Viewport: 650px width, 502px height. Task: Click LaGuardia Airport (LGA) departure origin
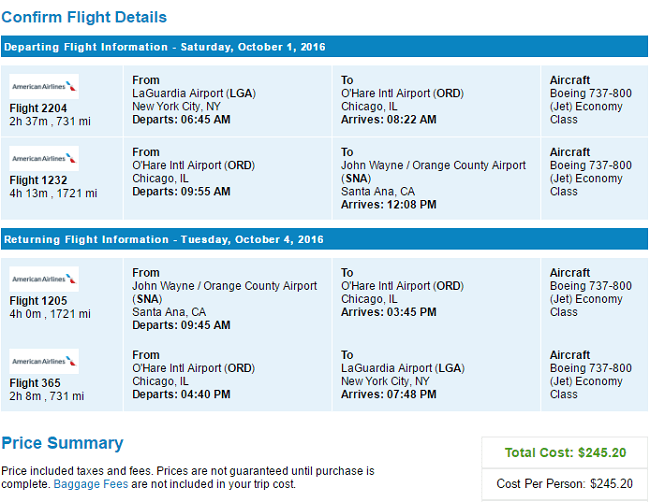click(194, 93)
